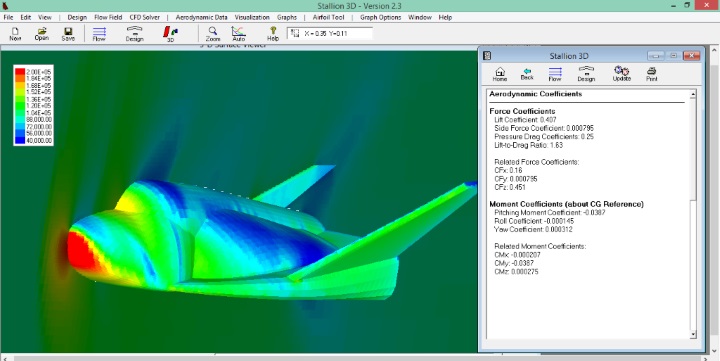Click dark blue 40,000.00 legend swatch
The height and width of the screenshot is (361, 720).
pyautogui.click(x=20, y=141)
